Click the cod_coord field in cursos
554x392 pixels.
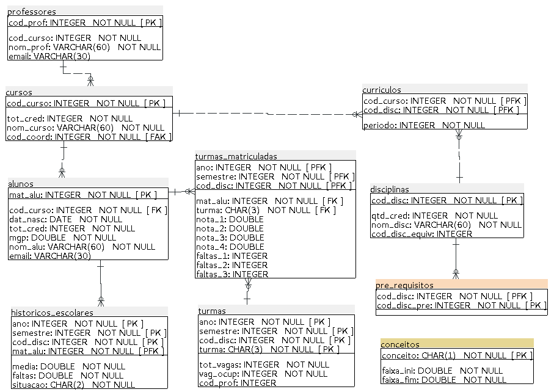click(x=89, y=137)
